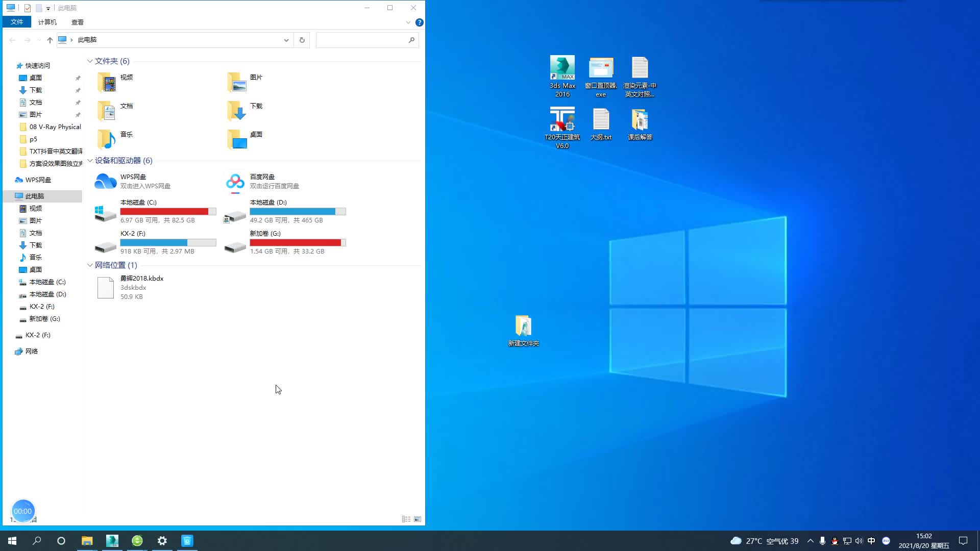
Task: Select the 百度网盘 drive icon
Action: 235,181
